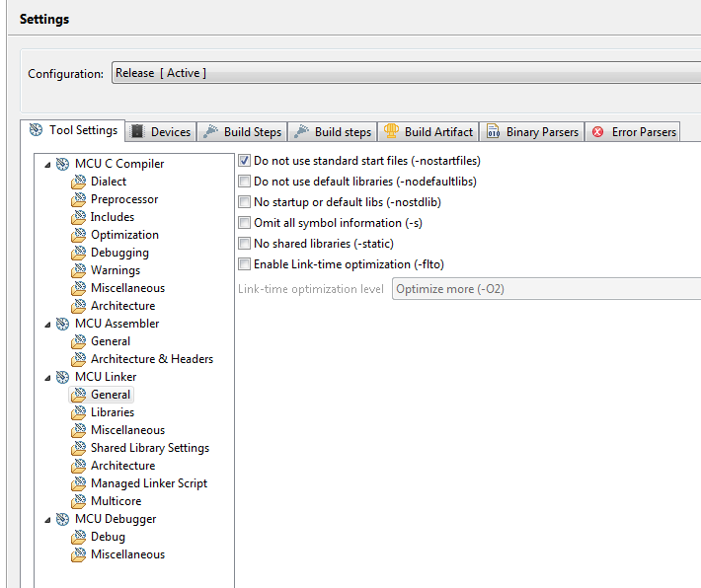The image size is (701, 588).
Task: Click the MCU Linker tool icon
Action: [x=62, y=377]
